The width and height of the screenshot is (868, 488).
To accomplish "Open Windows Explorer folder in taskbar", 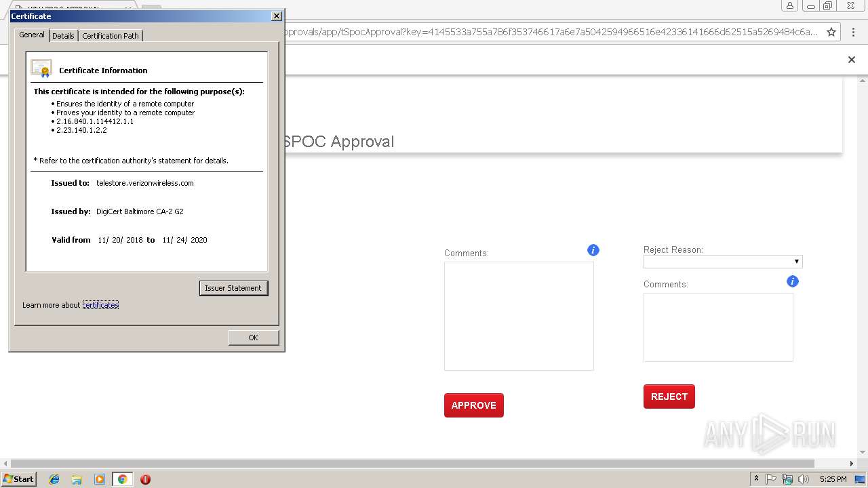I will point(77,479).
